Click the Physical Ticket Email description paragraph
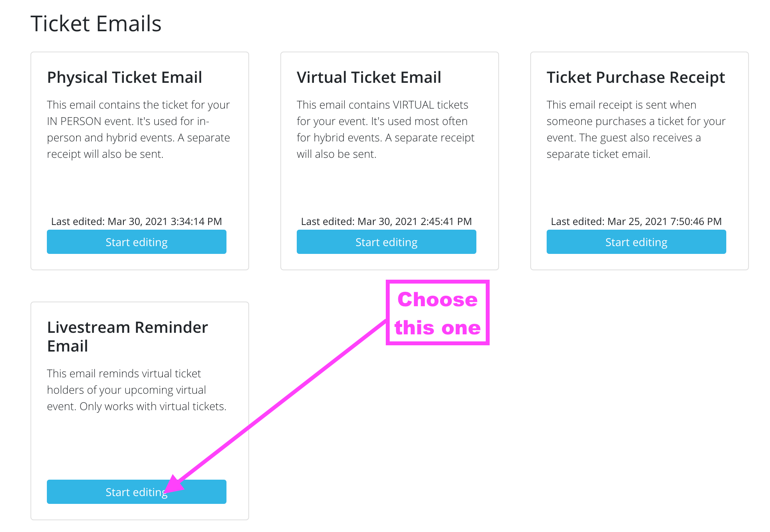The width and height of the screenshot is (770, 532). click(x=138, y=129)
